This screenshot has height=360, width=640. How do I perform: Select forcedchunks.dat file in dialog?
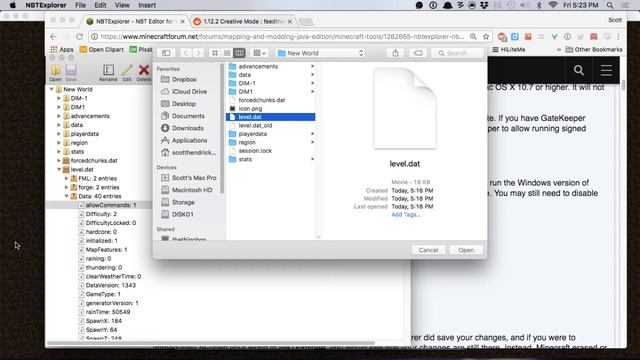point(262,100)
